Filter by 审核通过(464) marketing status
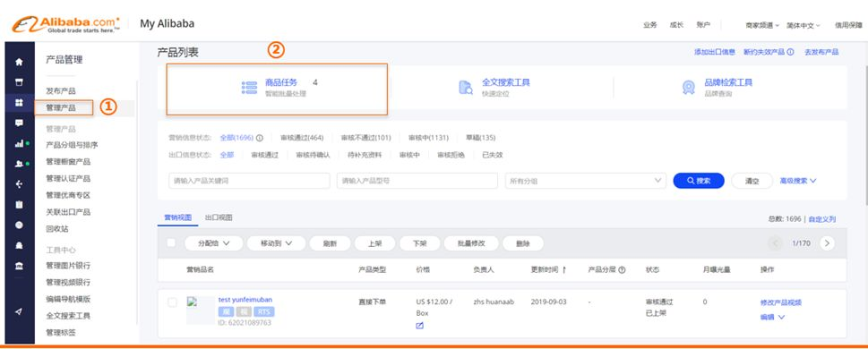This screenshot has width=868, height=349. click(x=302, y=139)
